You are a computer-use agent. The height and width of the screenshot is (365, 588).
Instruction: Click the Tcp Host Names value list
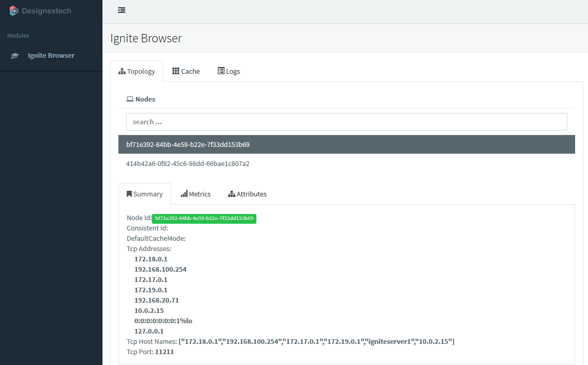point(317,342)
